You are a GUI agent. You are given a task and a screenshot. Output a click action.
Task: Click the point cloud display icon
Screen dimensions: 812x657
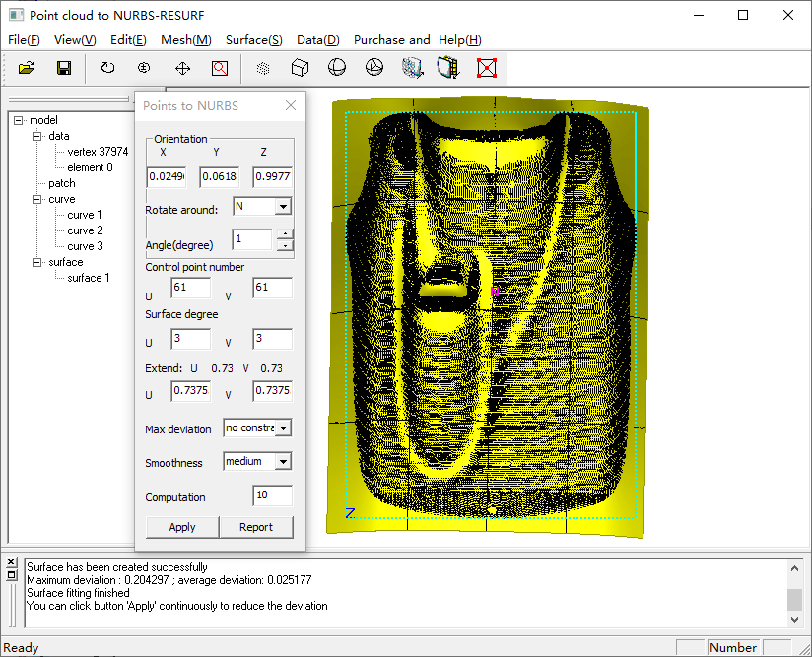262,68
